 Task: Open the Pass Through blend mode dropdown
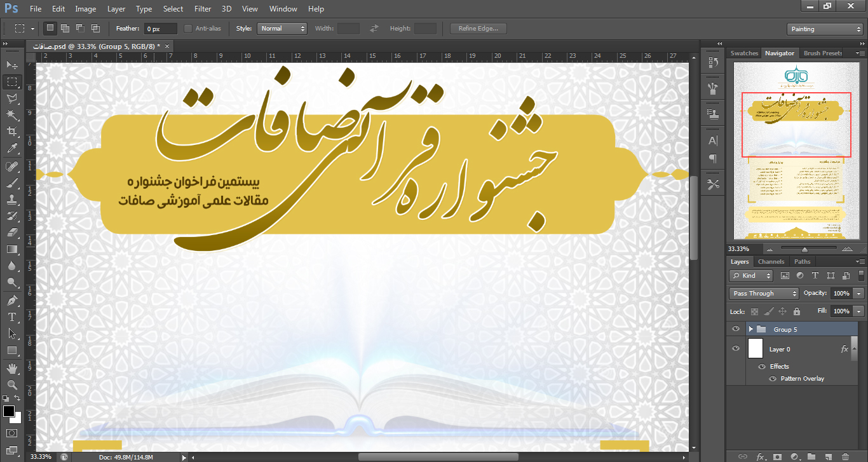pyautogui.click(x=764, y=294)
